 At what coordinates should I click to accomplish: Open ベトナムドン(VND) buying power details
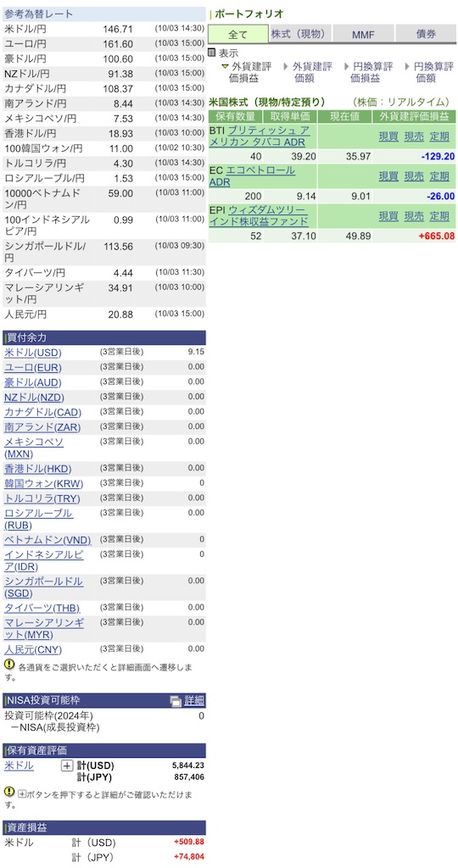47,540
